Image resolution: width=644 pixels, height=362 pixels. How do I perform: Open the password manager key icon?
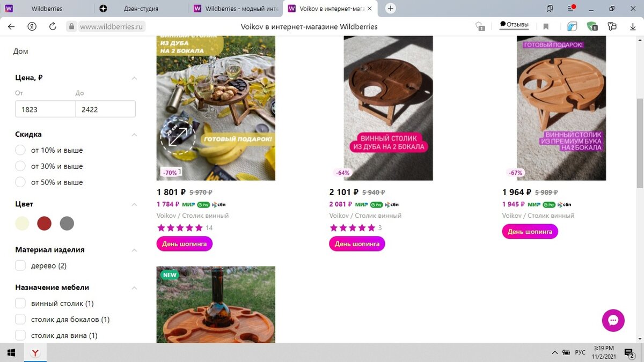tap(612, 26)
